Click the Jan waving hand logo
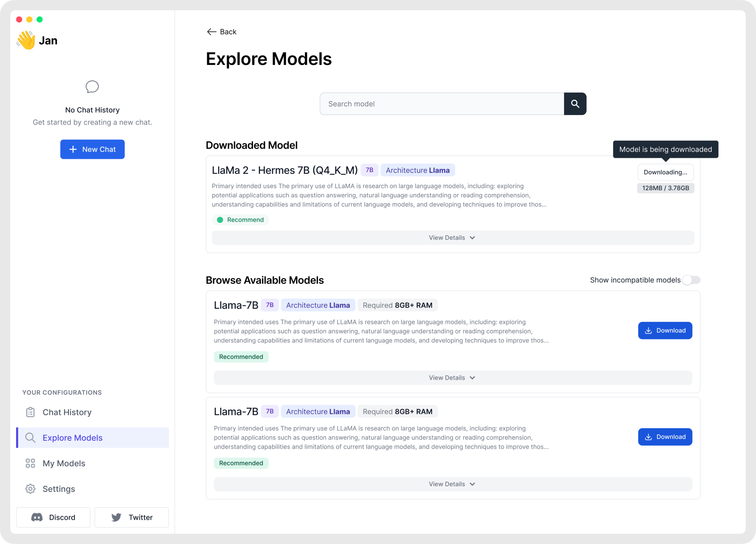Image resolution: width=756 pixels, height=544 pixels. [26, 40]
